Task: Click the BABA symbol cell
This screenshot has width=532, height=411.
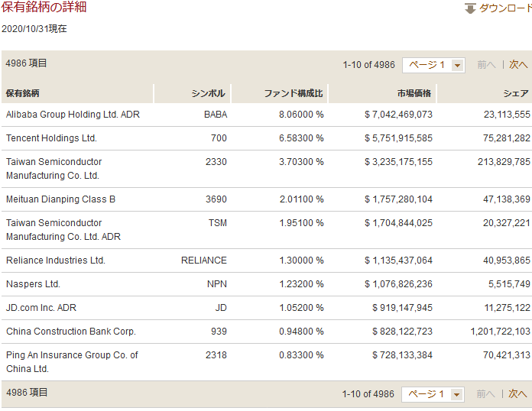Action: pyautogui.click(x=216, y=115)
